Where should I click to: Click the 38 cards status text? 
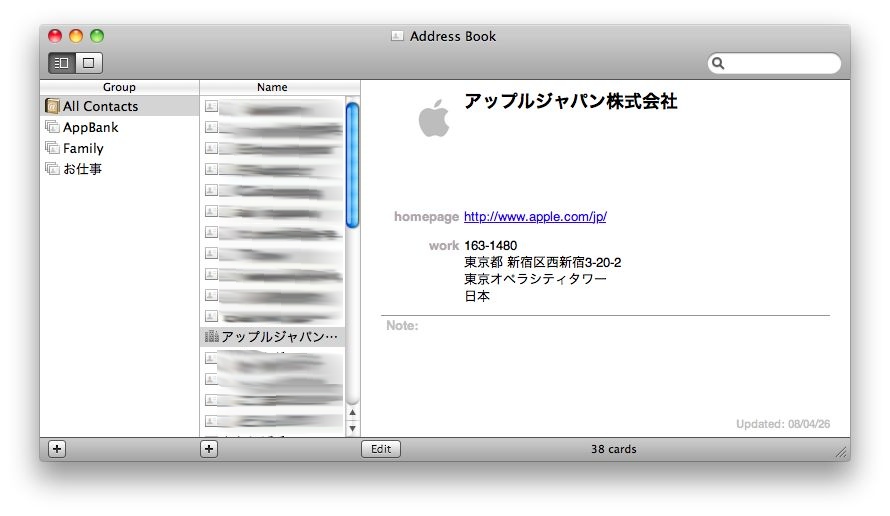pyautogui.click(x=614, y=449)
